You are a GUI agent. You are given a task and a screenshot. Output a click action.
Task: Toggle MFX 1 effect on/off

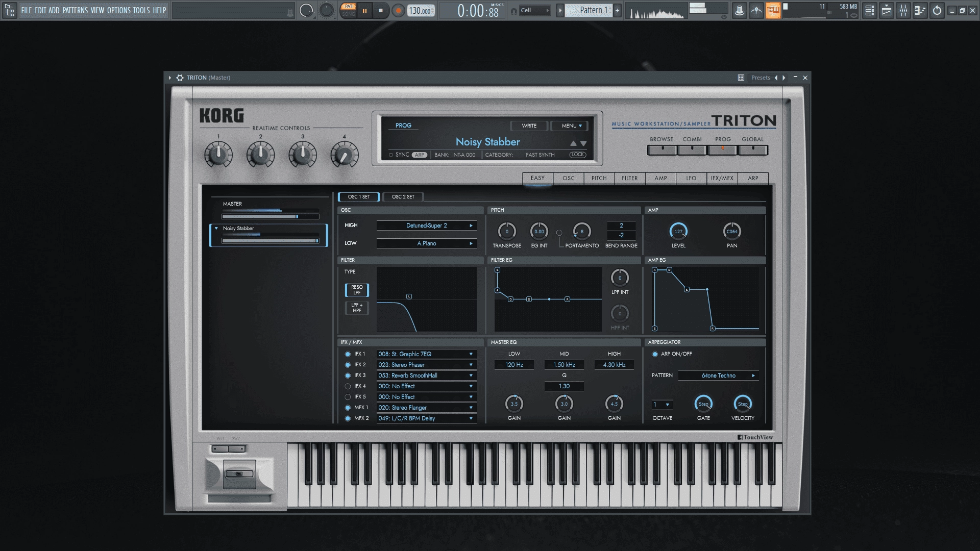pos(348,408)
